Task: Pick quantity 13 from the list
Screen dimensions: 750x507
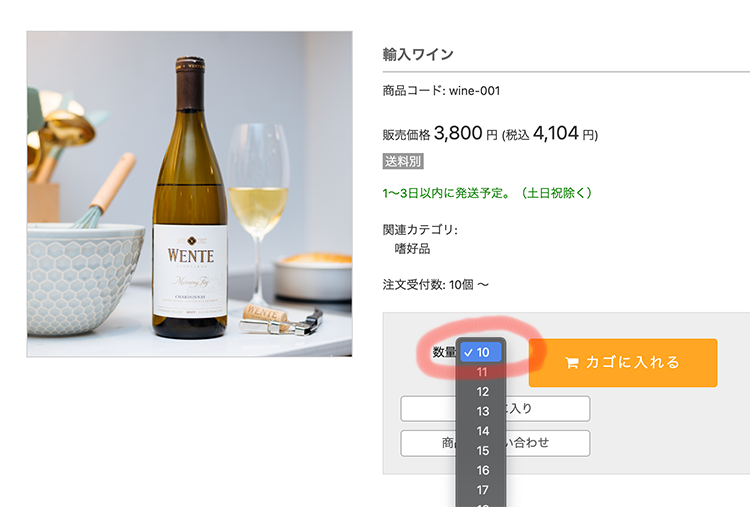Action: coord(482,411)
